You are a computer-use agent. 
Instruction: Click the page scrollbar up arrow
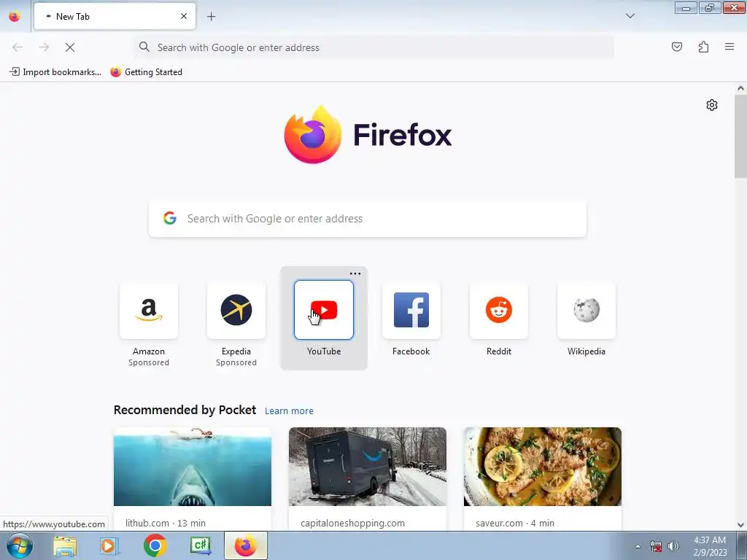point(740,88)
